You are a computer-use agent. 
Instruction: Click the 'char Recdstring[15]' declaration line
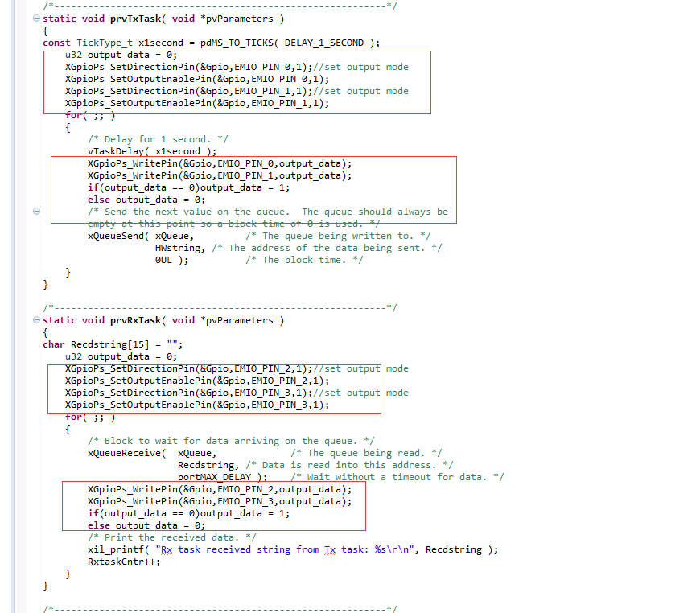pos(113,344)
